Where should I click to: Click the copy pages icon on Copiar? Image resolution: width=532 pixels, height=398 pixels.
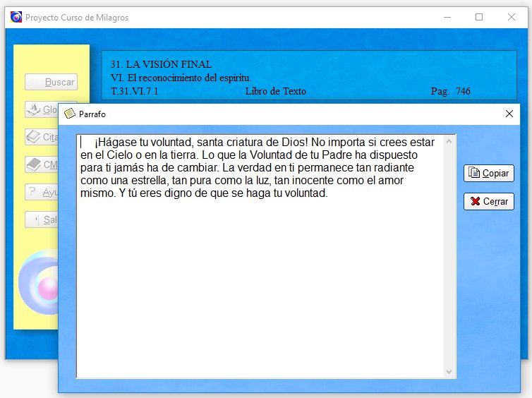click(x=473, y=173)
